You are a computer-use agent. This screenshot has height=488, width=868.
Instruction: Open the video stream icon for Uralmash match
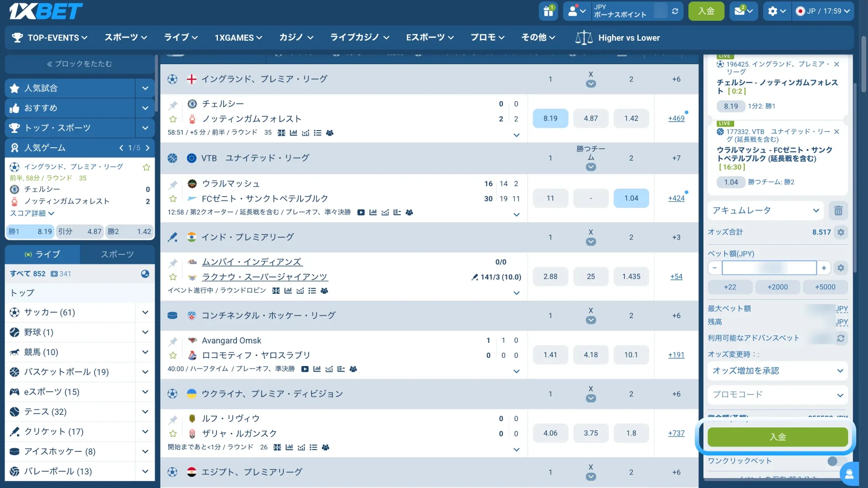361,212
